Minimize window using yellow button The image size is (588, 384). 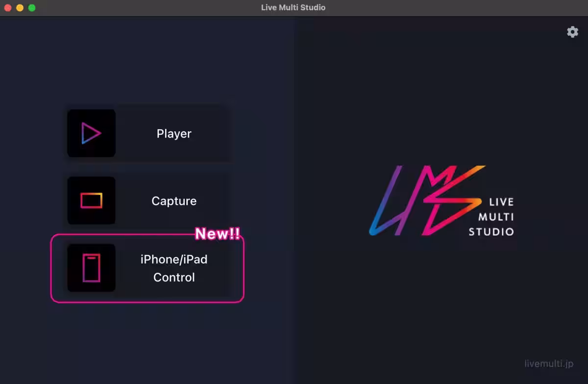click(x=20, y=8)
